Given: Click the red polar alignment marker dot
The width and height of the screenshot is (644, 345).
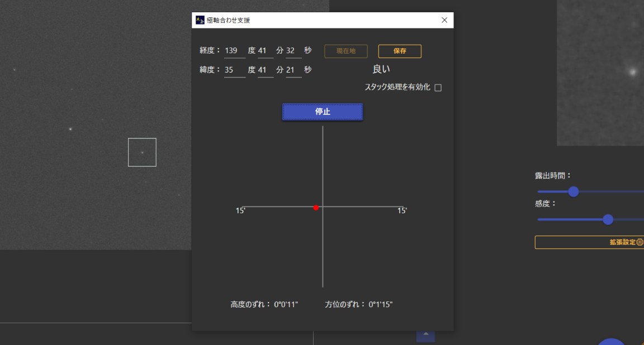Looking at the screenshot, I should (x=316, y=208).
